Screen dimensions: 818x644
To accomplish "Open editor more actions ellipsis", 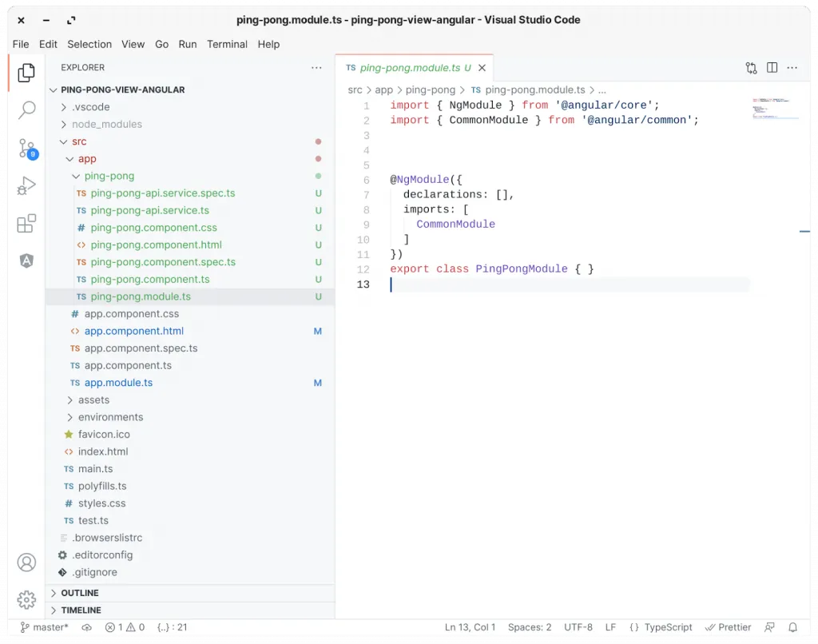I will click(x=792, y=68).
